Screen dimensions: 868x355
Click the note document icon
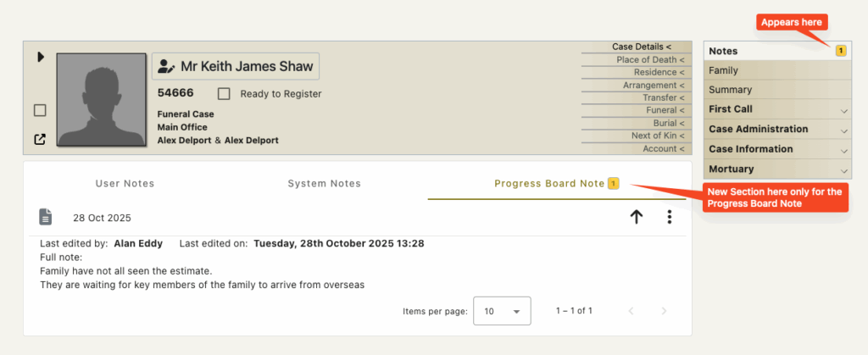click(46, 217)
